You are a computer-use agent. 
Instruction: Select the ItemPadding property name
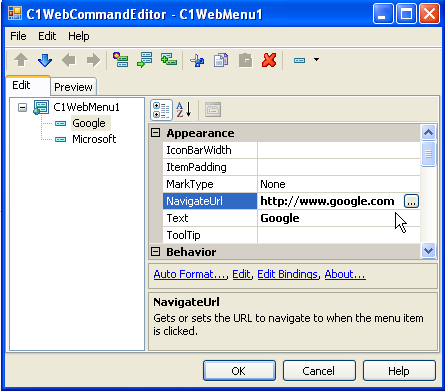210,167
